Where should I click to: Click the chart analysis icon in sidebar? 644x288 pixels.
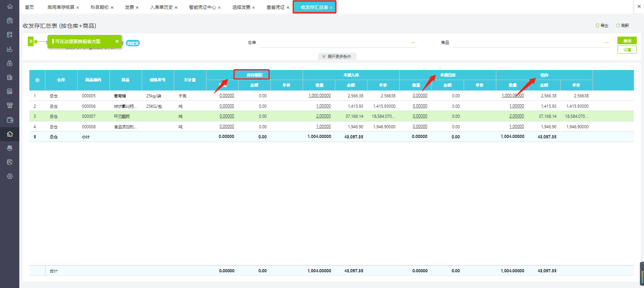[x=10, y=49]
